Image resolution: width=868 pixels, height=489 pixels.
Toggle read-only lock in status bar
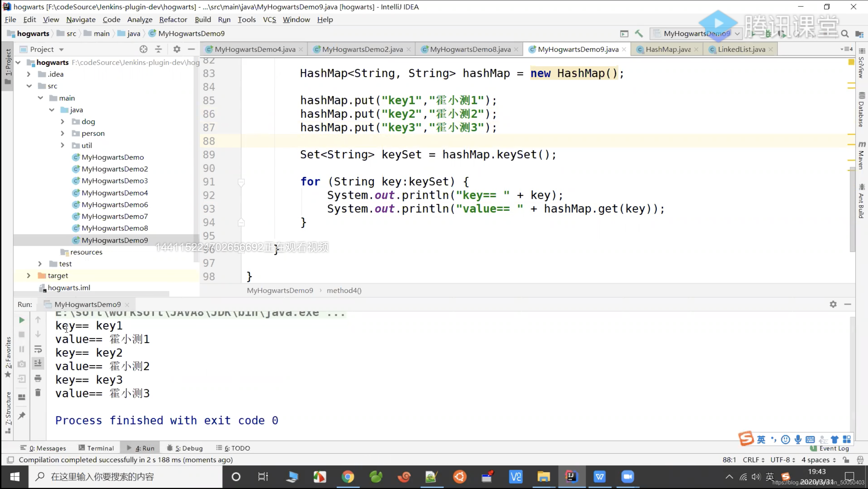846,460
